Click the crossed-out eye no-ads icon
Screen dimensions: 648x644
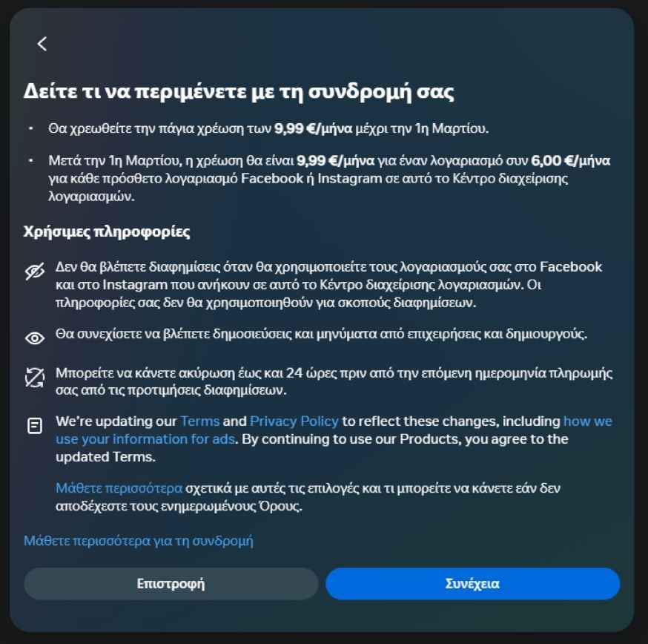[35, 272]
